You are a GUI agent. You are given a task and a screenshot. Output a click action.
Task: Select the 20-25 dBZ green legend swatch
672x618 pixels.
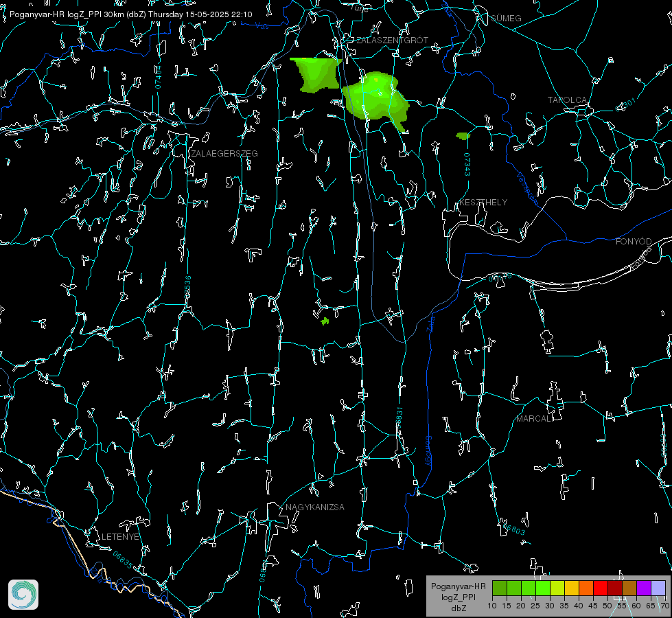click(529, 588)
